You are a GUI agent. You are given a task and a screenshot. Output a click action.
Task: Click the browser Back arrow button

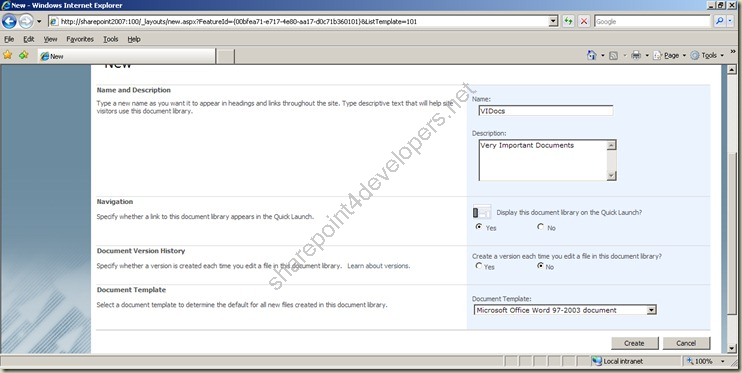tap(9, 21)
